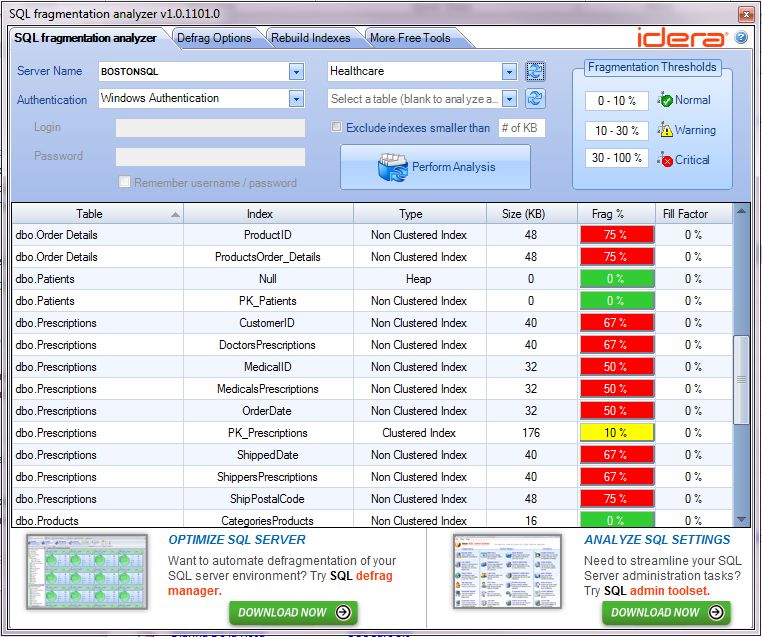Open the SQL defrag manager link
This screenshot has height=637, width=762.
click(280, 583)
